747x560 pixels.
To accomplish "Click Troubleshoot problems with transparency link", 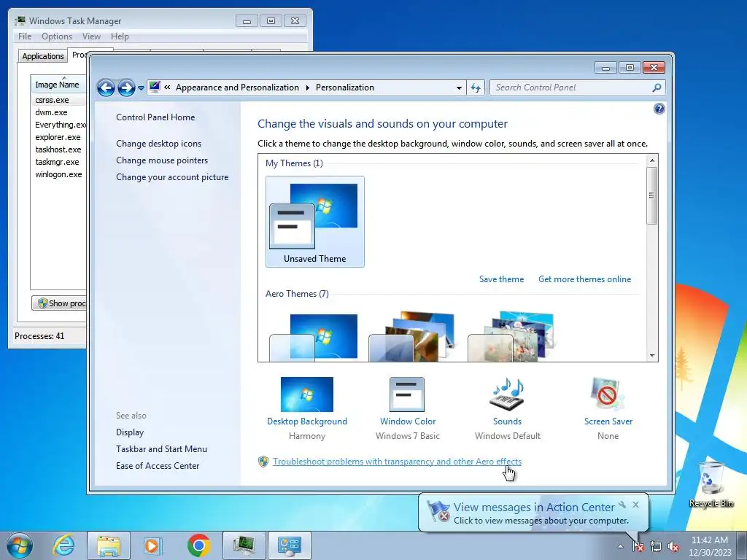I will 397,462.
